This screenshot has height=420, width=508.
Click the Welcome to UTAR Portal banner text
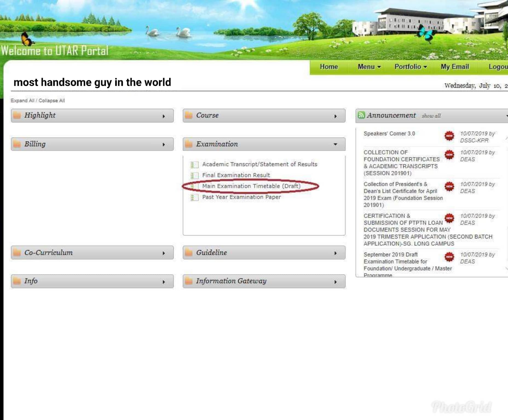[55, 51]
